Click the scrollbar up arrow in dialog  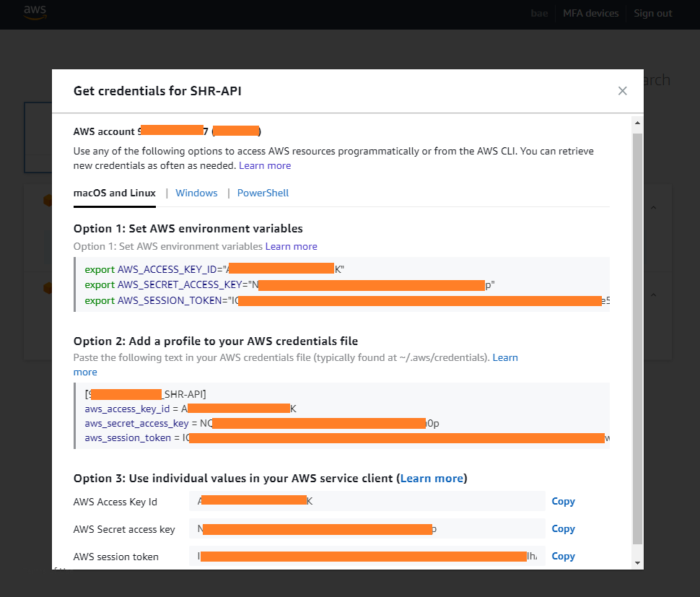click(x=637, y=123)
